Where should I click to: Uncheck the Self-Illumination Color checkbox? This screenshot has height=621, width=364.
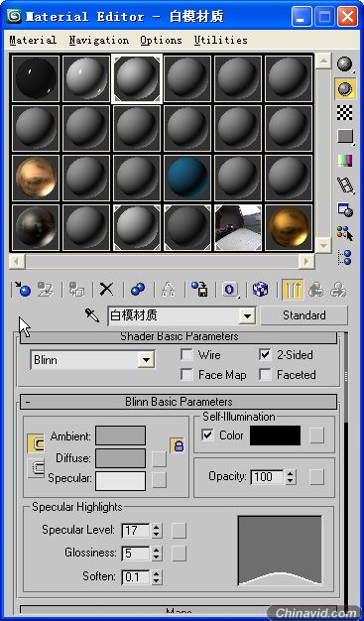coord(207,435)
